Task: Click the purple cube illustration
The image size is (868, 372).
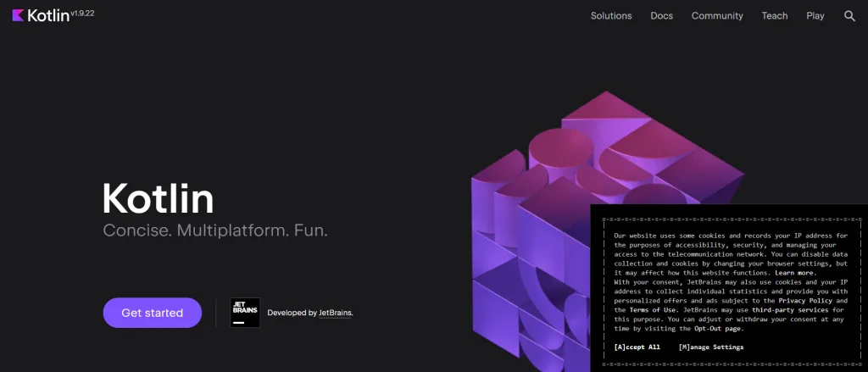Action: point(609,232)
